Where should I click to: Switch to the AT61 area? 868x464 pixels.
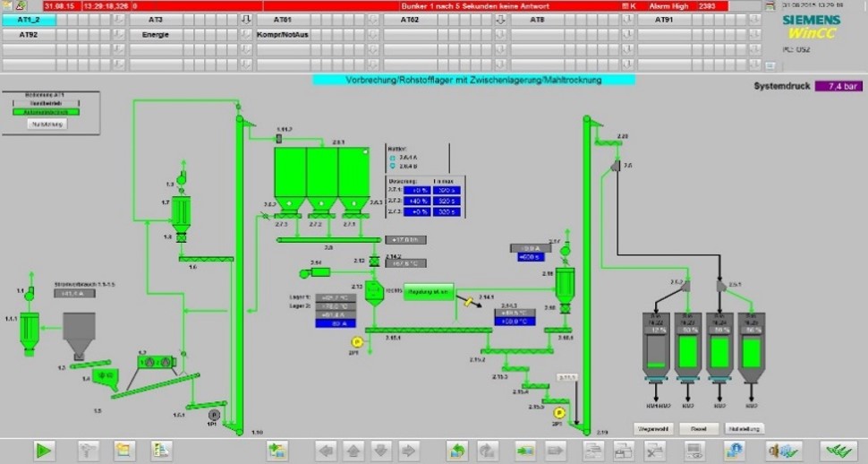282,20
